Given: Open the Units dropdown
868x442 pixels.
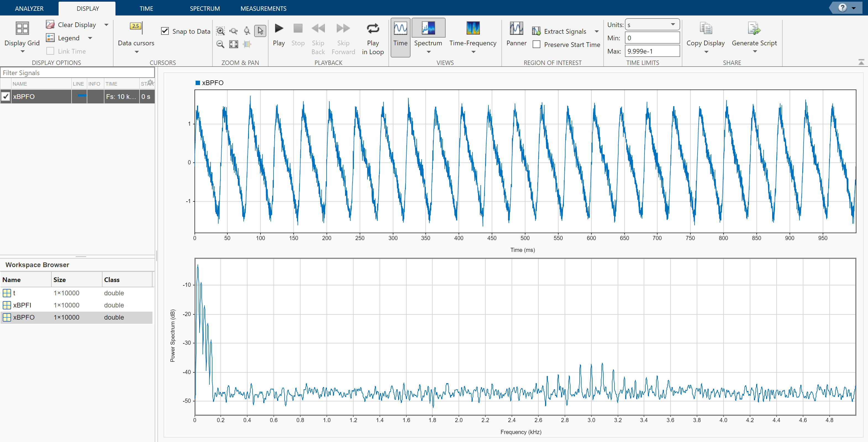Looking at the screenshot, I should pos(652,25).
